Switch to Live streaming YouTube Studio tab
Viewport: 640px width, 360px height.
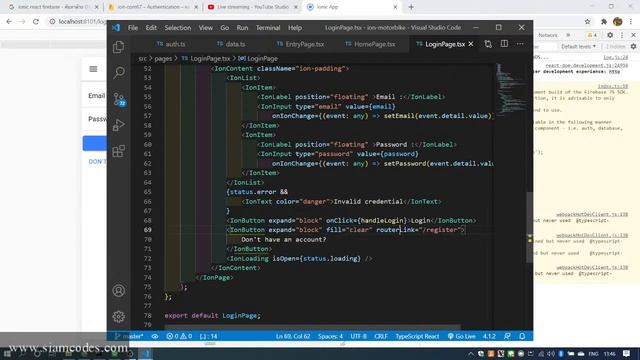[253, 7]
